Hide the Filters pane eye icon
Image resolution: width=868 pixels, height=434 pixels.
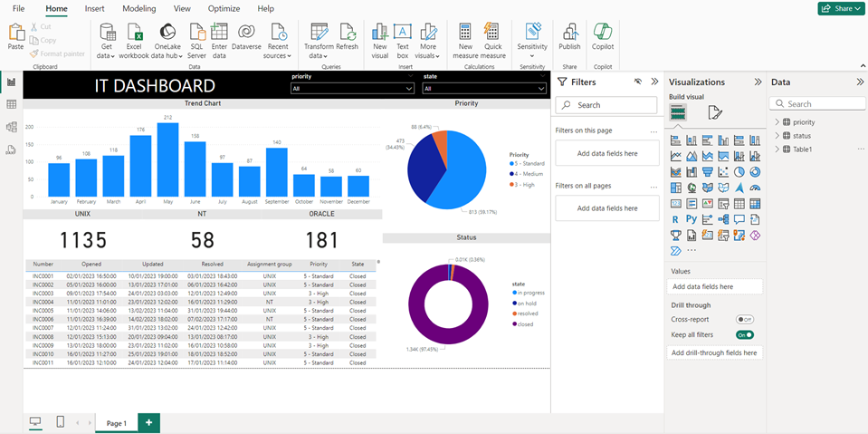coord(637,82)
